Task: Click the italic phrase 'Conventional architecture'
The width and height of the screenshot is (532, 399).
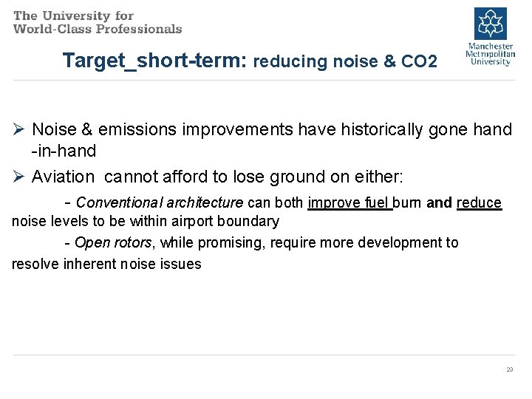Action: coord(160,202)
